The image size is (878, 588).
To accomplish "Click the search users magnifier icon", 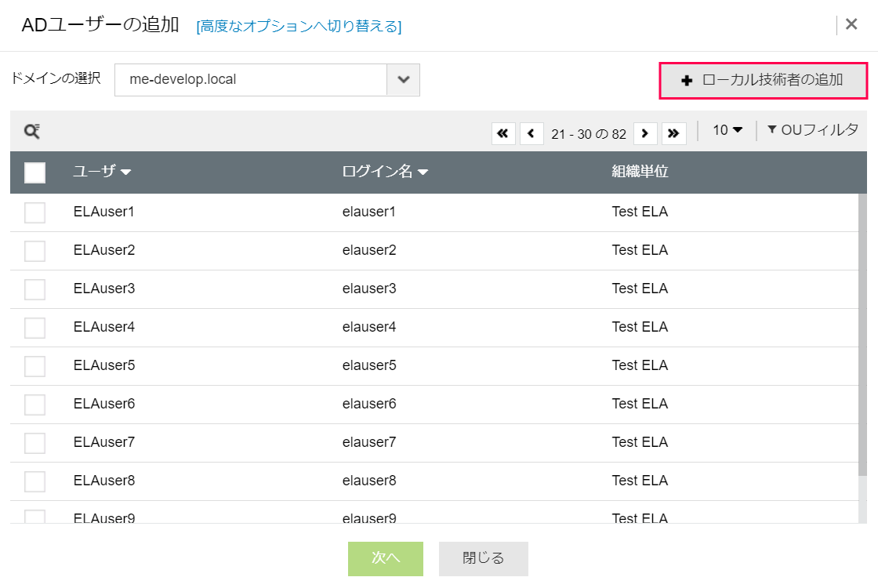I will point(32,132).
